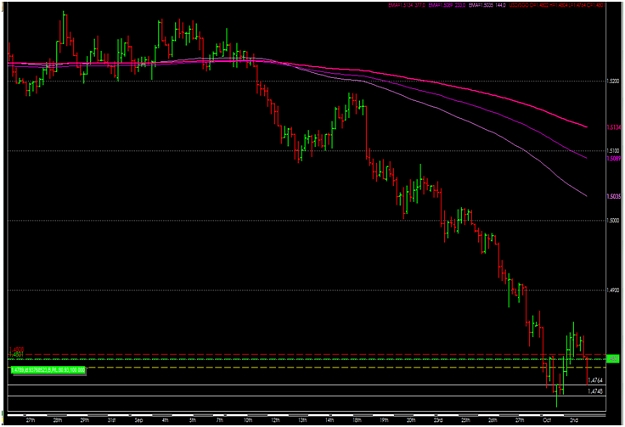
Task: Click the 1.5200 price axis label
Action: (613, 81)
